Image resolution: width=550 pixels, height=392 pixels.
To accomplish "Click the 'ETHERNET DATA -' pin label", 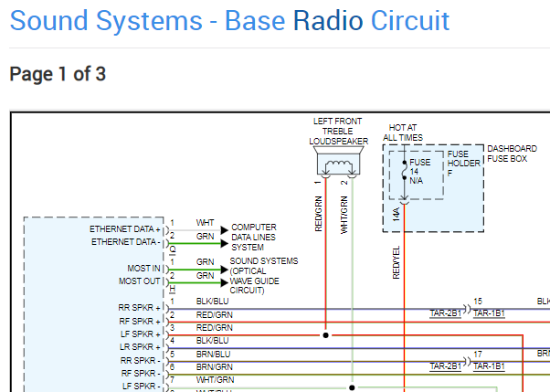I will (x=125, y=242).
